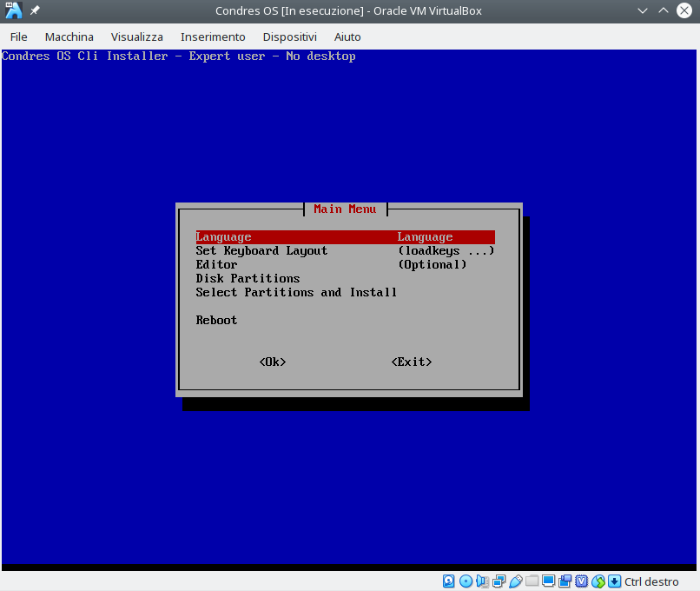
Task: Click the audio speaker status icon
Action: click(x=482, y=581)
